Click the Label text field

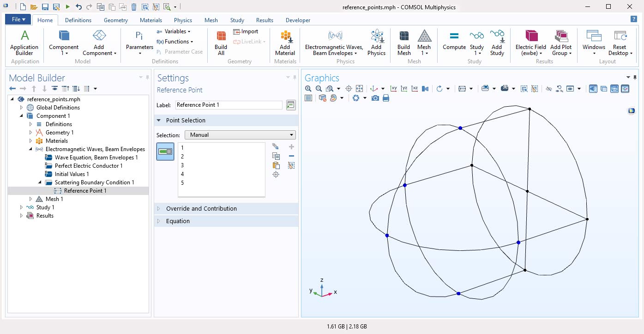click(229, 105)
